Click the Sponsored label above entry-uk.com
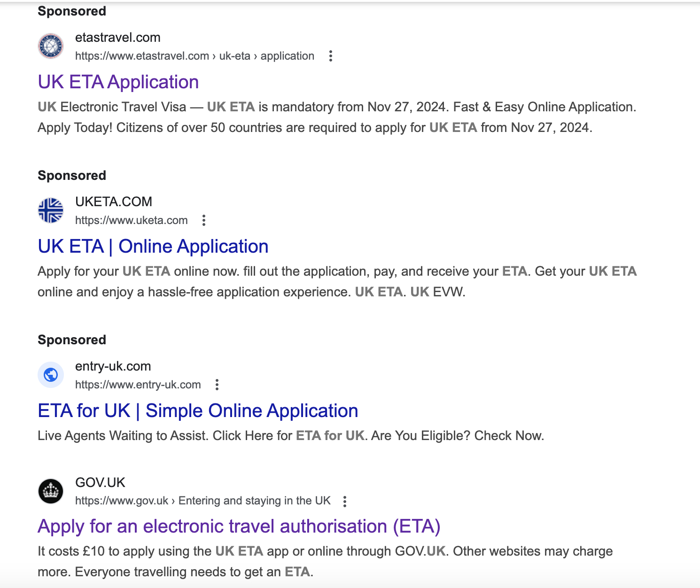This screenshot has width=700, height=588. click(72, 340)
